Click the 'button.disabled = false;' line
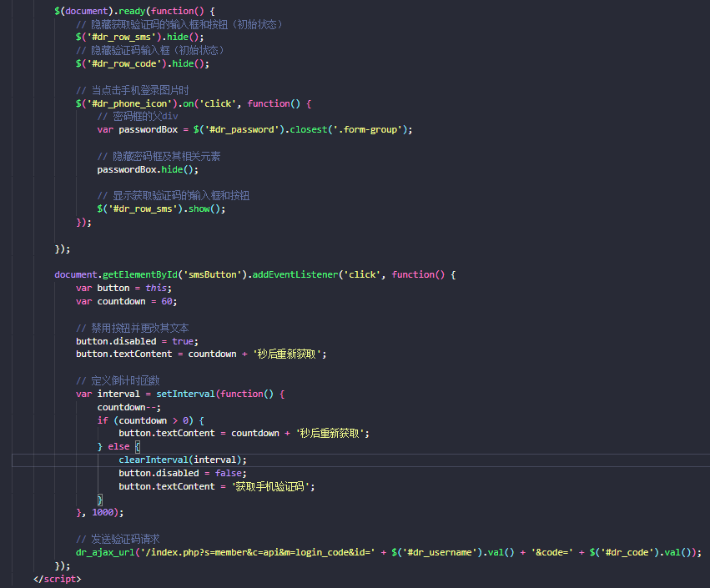 point(183,473)
